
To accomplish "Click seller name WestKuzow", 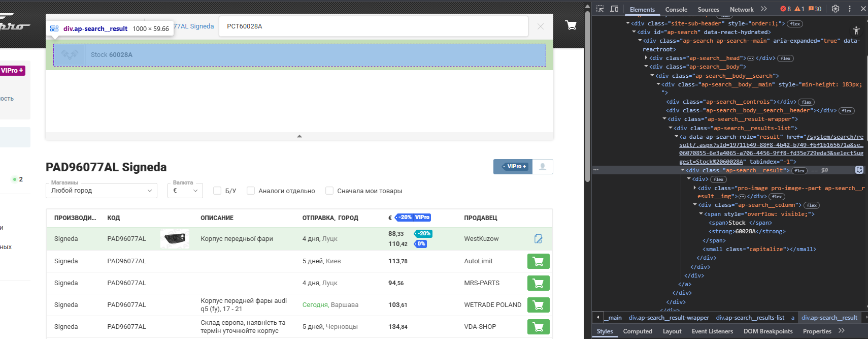I will point(481,239).
